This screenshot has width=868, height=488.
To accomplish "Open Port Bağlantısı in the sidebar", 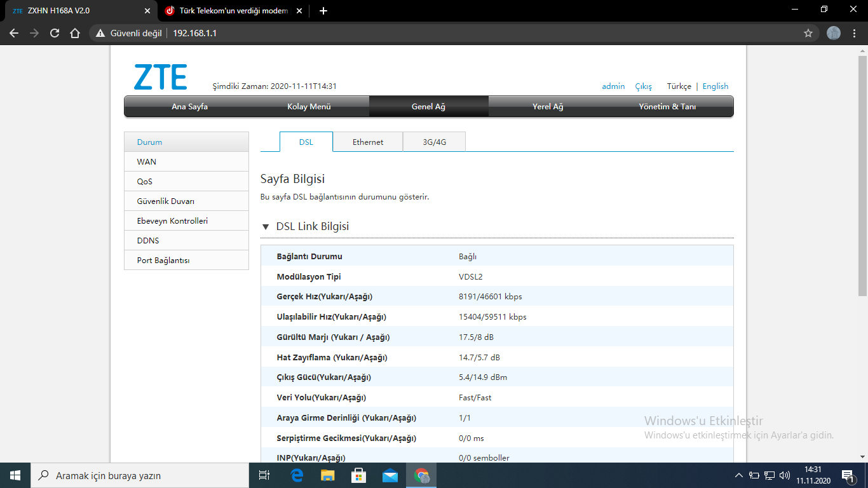I will coord(186,261).
